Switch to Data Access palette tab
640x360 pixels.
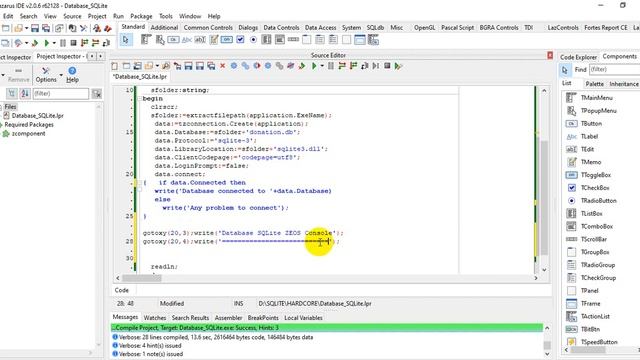click(320, 27)
